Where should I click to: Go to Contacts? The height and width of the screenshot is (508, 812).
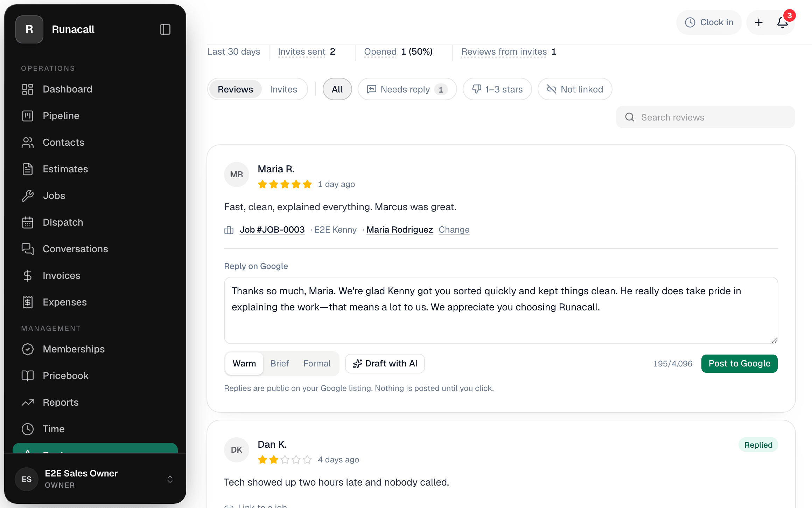coord(95,142)
